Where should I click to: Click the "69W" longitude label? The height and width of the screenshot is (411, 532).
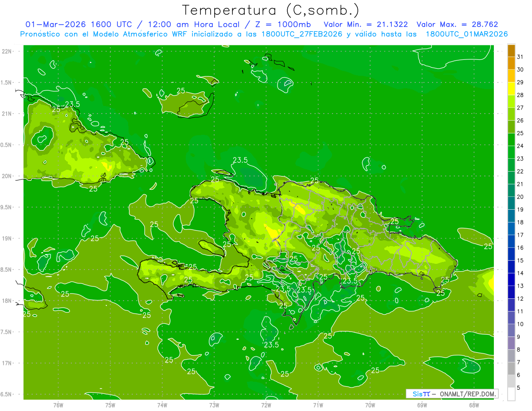click(x=422, y=405)
